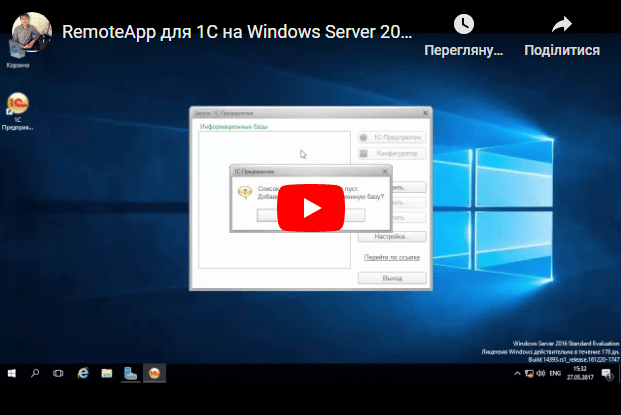
Task: Click the Выход button
Action: coord(392,278)
